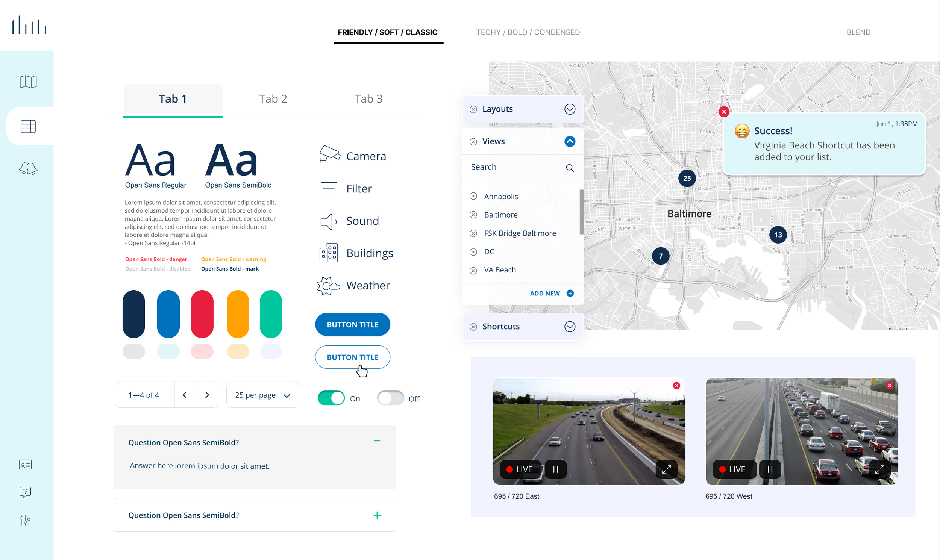Click the help question bubble icon
Screen dimensions: 940x560
pyautogui.click(x=25, y=492)
